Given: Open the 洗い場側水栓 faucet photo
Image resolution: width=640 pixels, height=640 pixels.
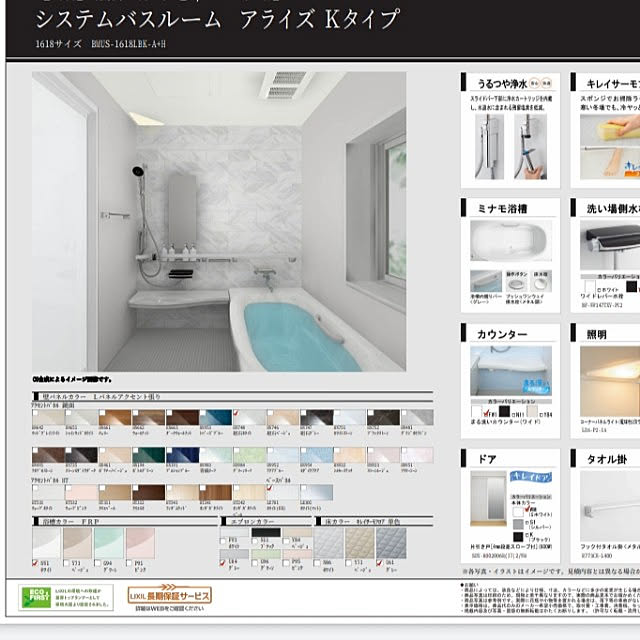Looking at the screenshot, I should coord(610,245).
